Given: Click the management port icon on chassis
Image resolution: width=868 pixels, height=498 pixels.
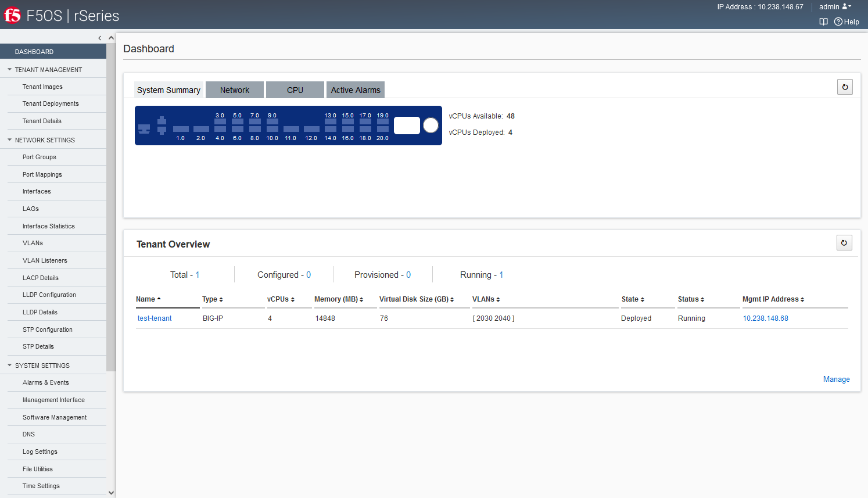Looking at the screenshot, I should coord(144,128).
